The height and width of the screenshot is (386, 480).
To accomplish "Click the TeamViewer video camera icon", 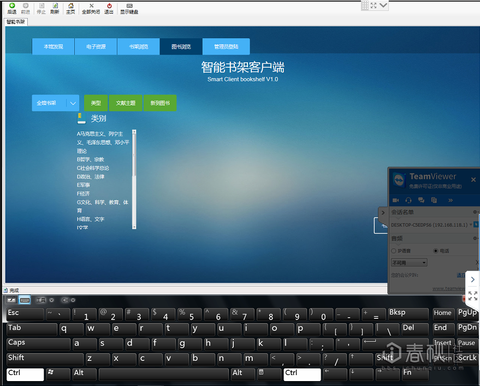I will pyautogui.click(x=396, y=200).
